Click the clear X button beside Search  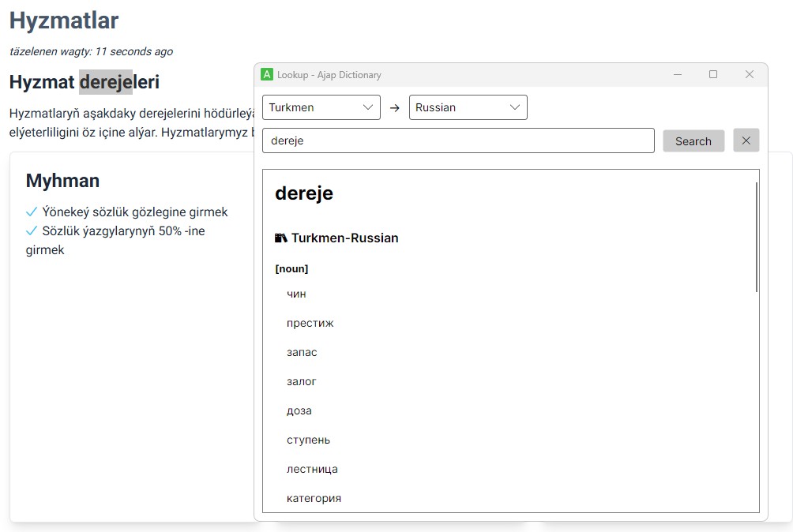click(746, 140)
